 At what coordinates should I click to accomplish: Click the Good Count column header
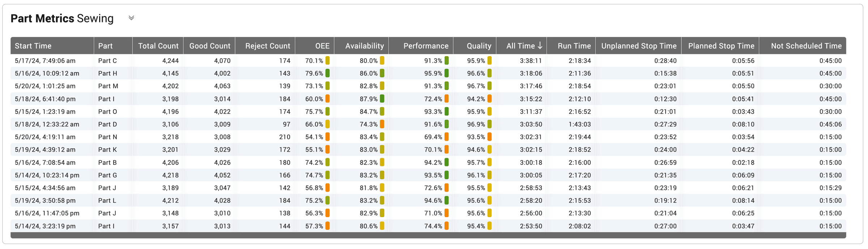coord(209,46)
